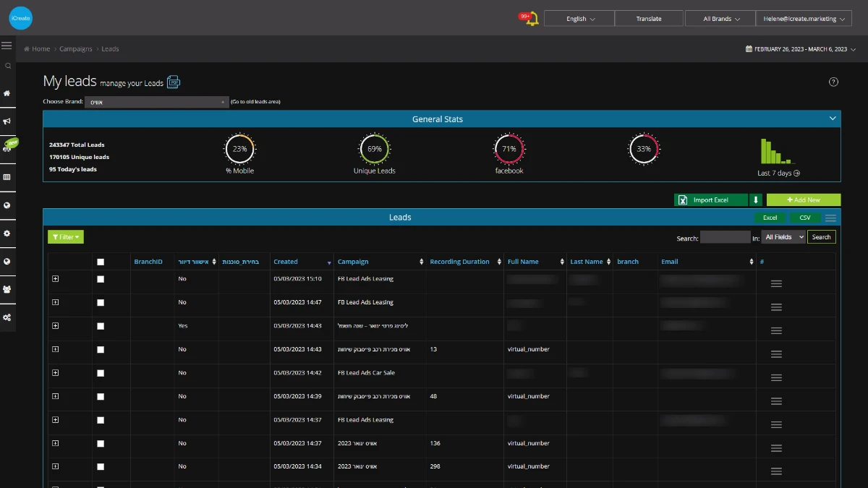
Task: Check the FB Lead Ads Car Sale row
Action: tap(101, 373)
